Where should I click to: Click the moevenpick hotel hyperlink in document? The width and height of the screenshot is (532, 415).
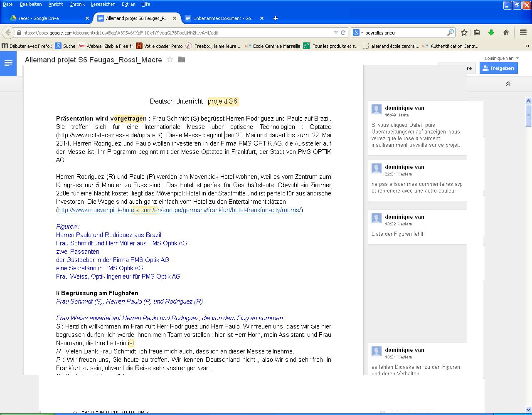coord(179,210)
